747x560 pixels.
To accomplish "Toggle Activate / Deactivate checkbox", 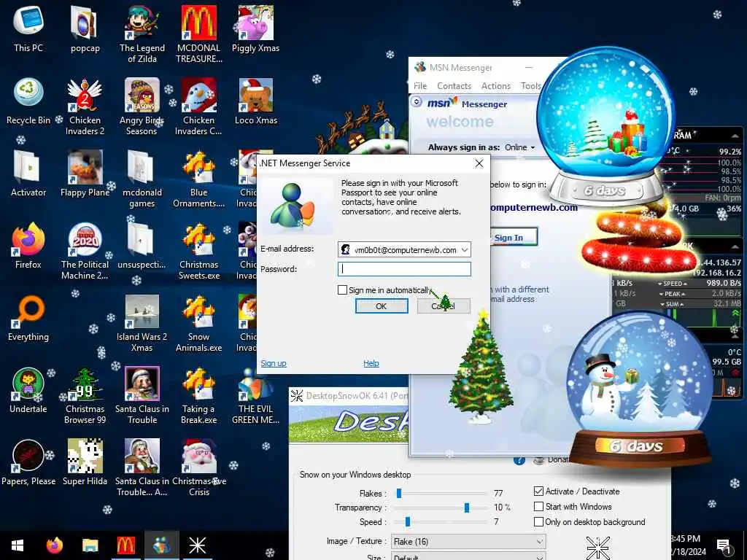I will tap(538, 491).
